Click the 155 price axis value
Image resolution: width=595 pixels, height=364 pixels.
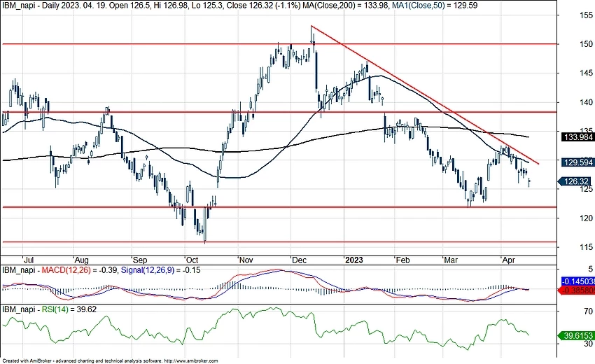pos(586,15)
